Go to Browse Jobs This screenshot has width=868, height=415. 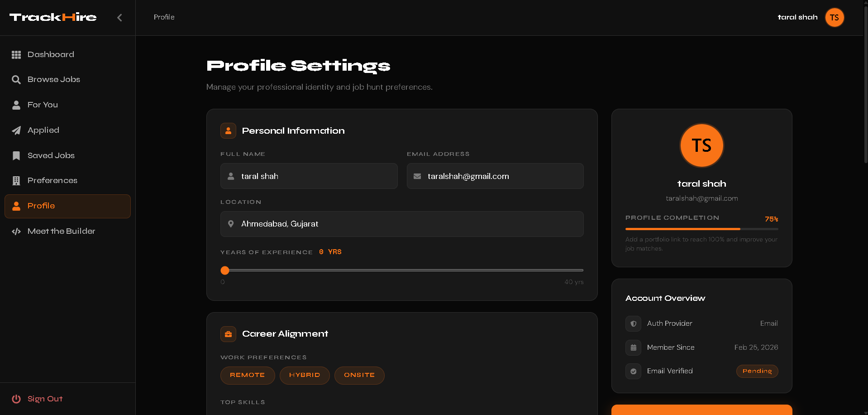pyautogui.click(x=67, y=80)
